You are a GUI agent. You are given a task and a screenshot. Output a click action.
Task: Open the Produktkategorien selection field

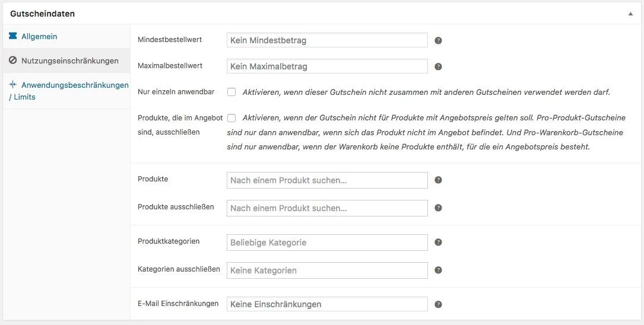point(327,243)
